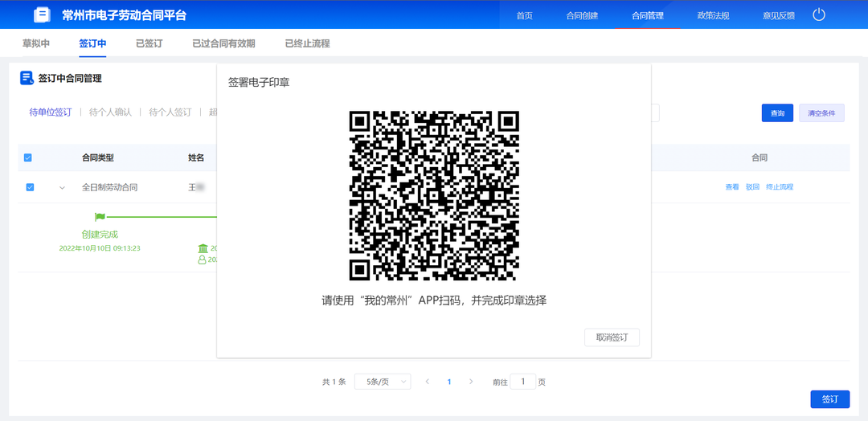This screenshot has width=868, height=421.
Task: Open 意见反馈 in top navigation
Action: point(778,15)
